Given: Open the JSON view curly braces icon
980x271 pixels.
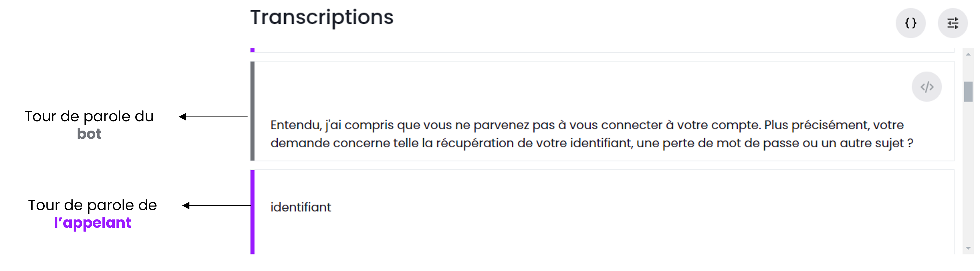Looking at the screenshot, I should [x=910, y=23].
